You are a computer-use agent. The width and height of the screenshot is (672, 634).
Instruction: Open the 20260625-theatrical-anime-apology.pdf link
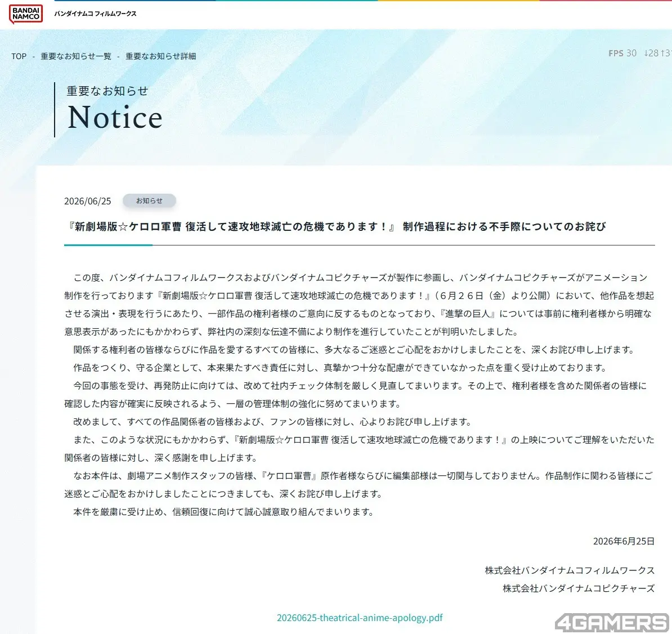[360, 618]
